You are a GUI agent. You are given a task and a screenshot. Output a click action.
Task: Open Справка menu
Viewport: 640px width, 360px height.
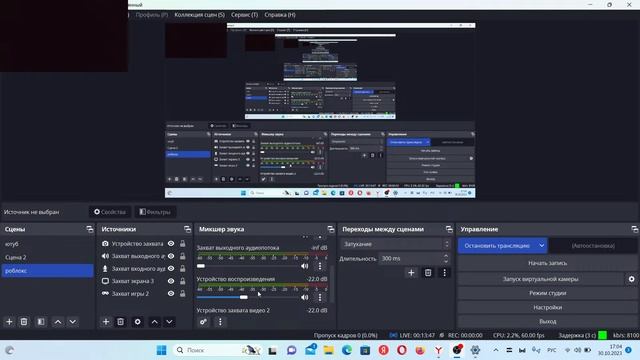tap(280, 15)
